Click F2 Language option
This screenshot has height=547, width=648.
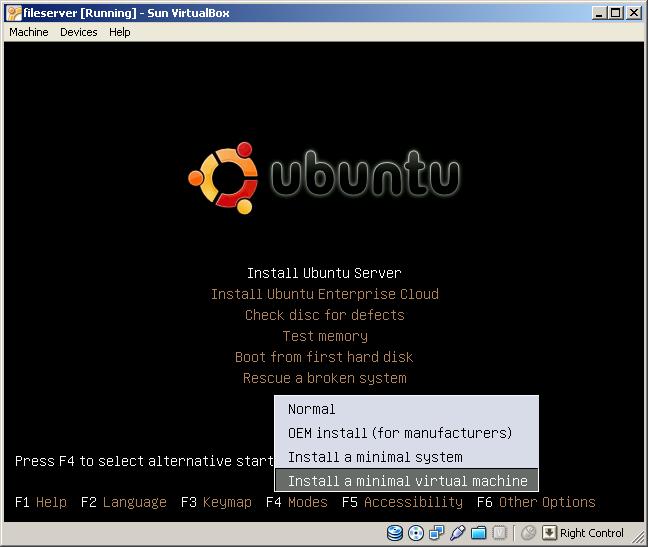click(x=124, y=502)
